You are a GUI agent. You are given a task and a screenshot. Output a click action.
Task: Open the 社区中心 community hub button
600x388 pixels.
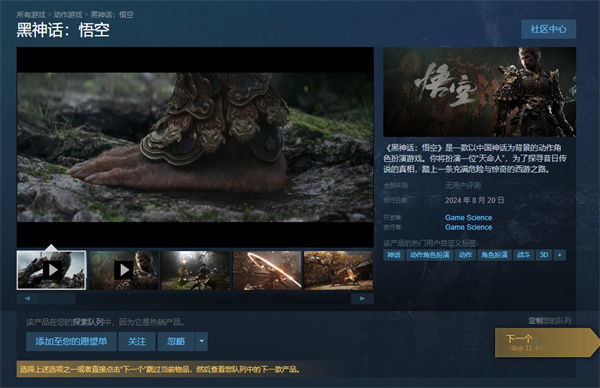click(548, 29)
